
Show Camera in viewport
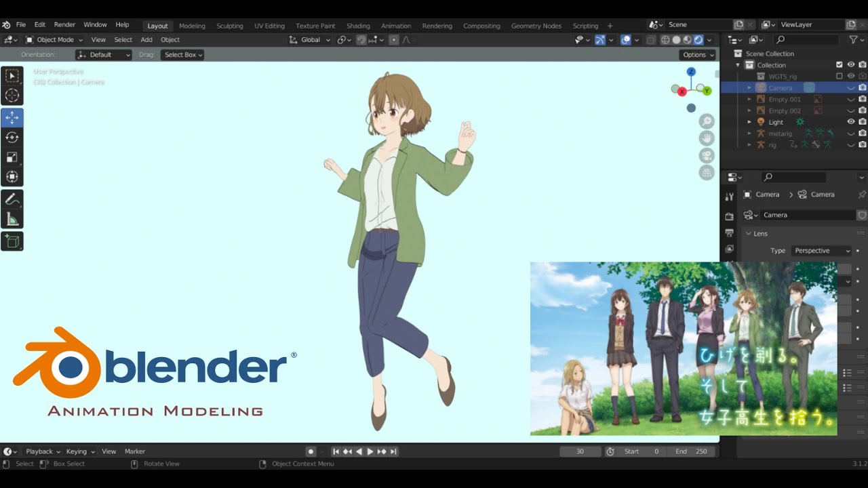tap(851, 88)
